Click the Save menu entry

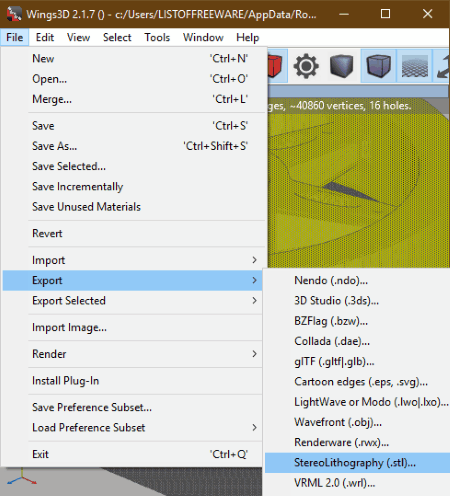tap(134, 126)
